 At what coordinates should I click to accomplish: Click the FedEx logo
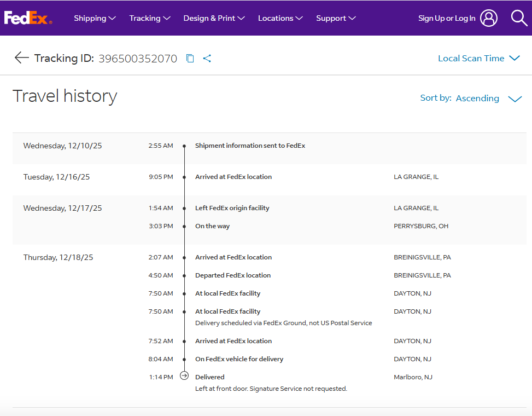click(x=28, y=18)
